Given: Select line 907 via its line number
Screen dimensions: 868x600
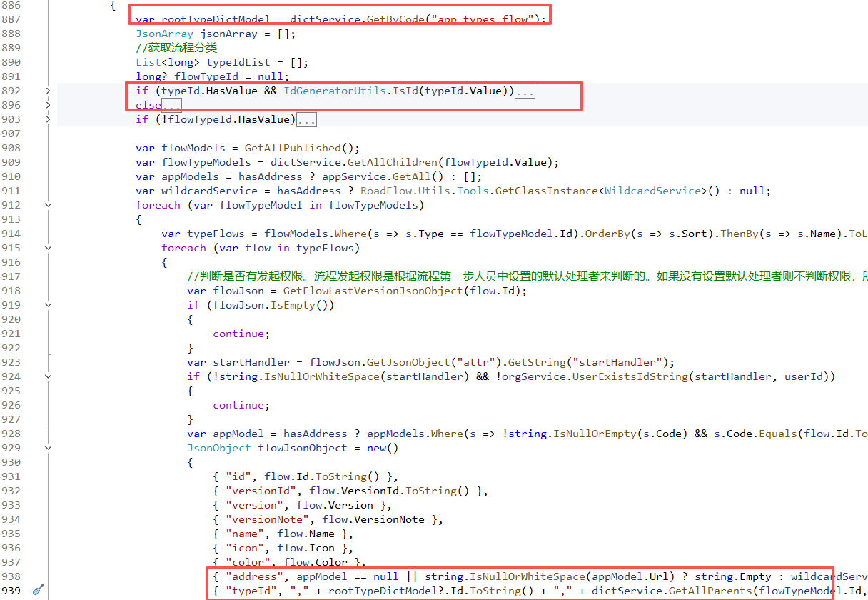Looking at the screenshot, I should coord(11,134).
